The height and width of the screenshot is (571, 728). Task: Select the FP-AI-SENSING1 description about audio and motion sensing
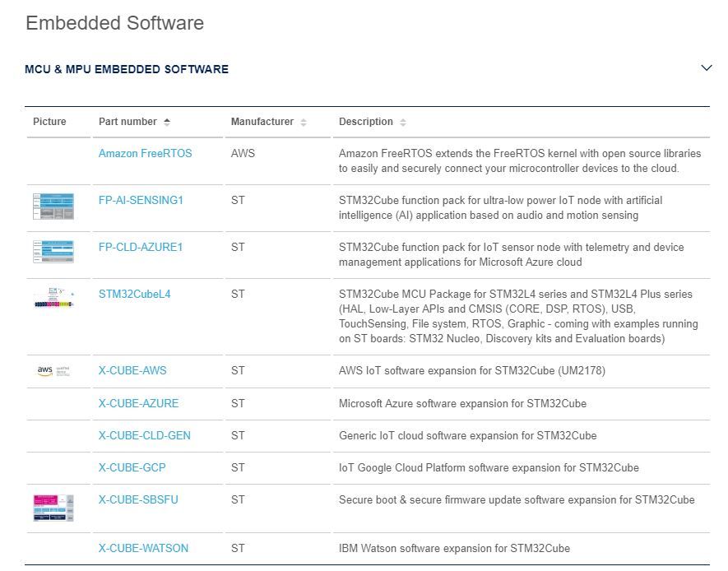(500, 207)
